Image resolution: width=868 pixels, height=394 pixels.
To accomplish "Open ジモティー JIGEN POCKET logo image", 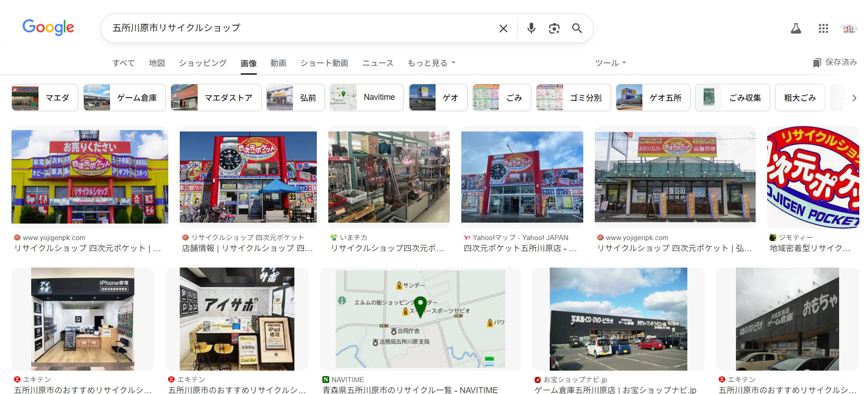I will tap(813, 177).
